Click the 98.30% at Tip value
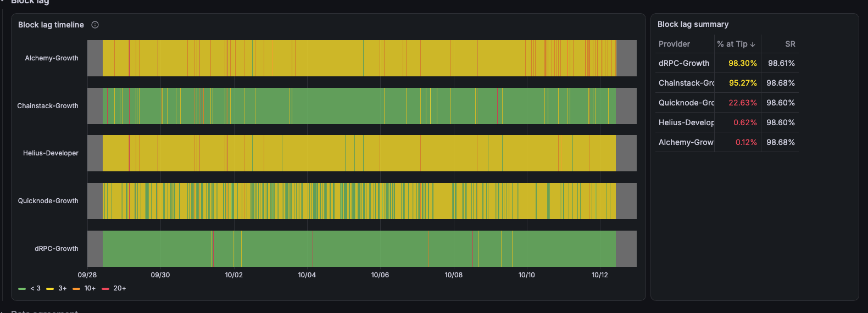Screen dimensions: 868x313 742,63
